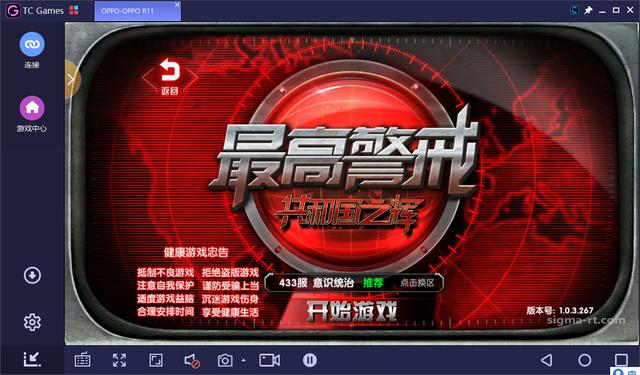Click 点击换区 to change server
The image size is (640, 375).
click(x=417, y=283)
